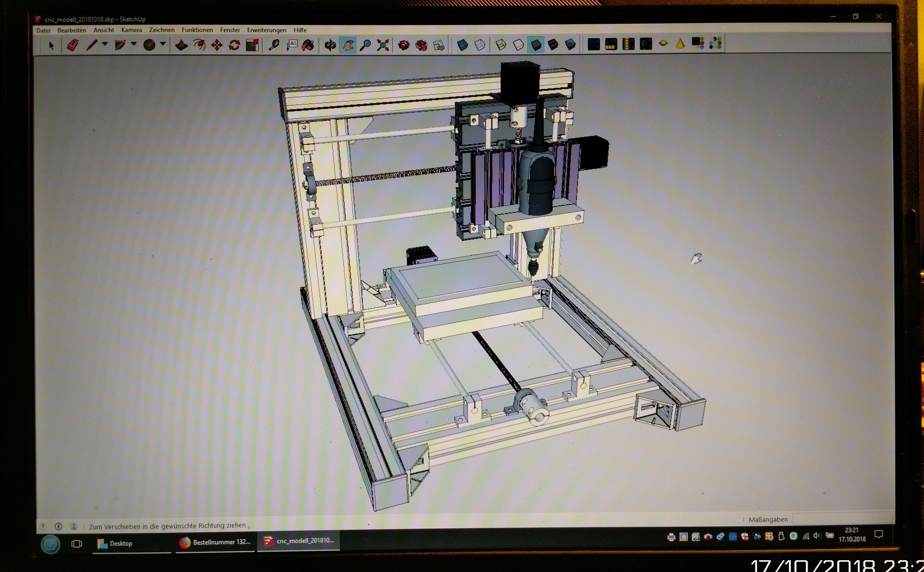Select the Tape Measure tool

273,45
